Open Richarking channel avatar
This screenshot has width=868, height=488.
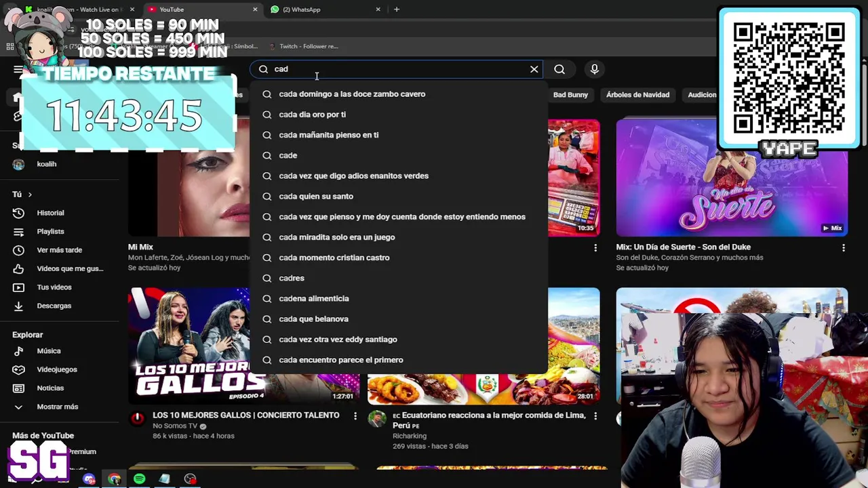pos(376,418)
